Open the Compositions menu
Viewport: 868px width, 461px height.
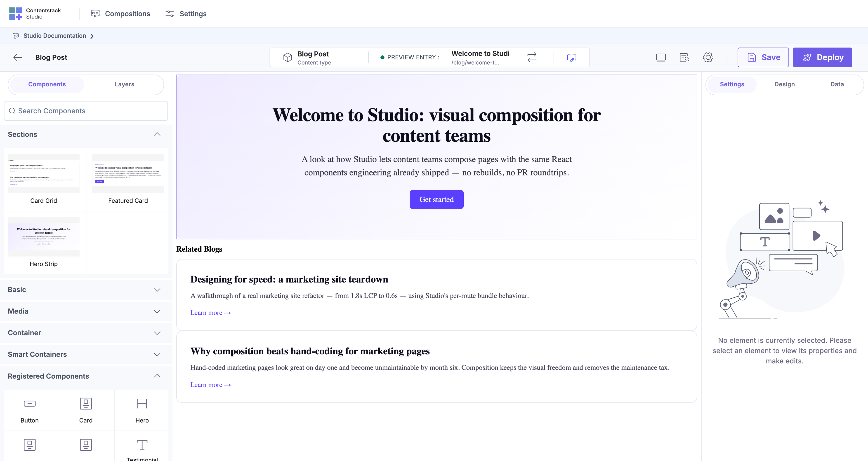[x=120, y=14]
